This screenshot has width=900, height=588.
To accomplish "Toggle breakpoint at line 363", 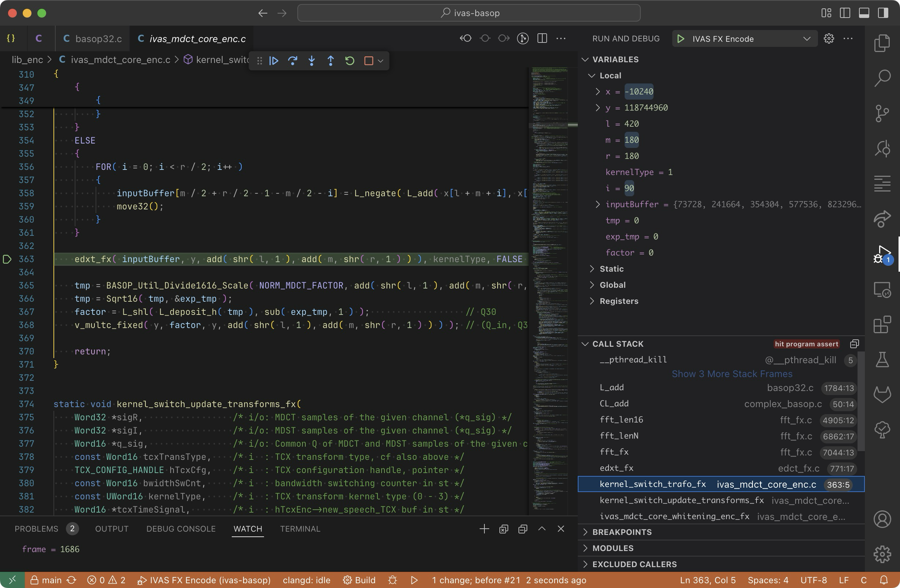I will point(7,259).
